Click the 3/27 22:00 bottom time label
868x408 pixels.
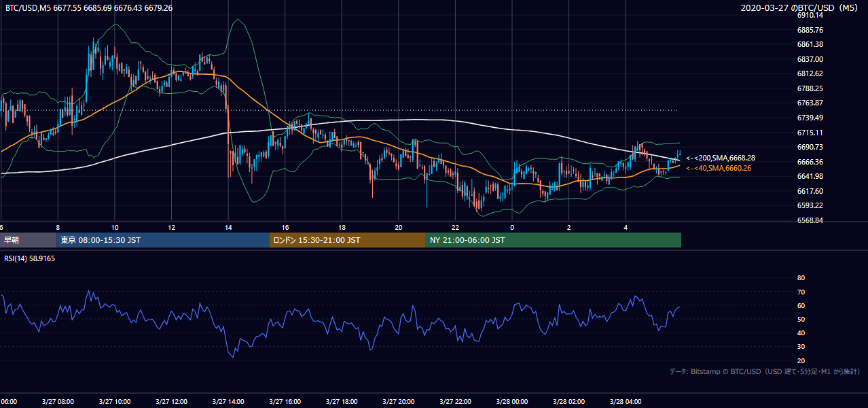(455, 401)
